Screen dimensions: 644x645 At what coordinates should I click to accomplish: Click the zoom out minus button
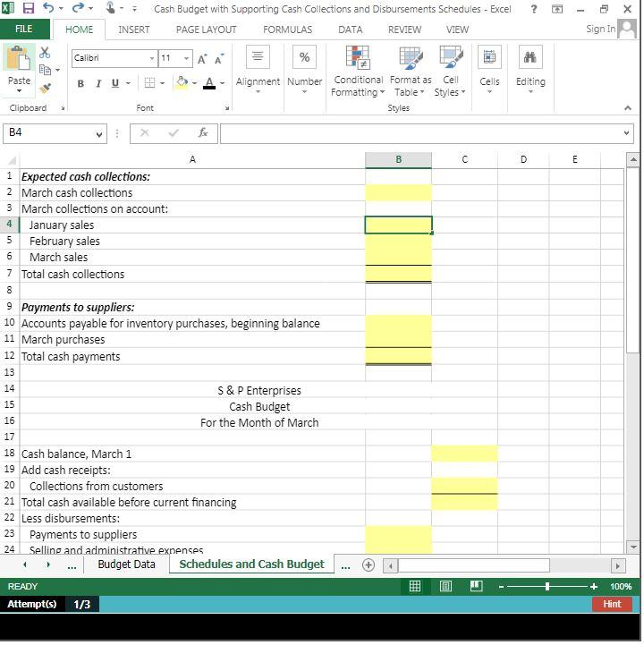coord(501,587)
